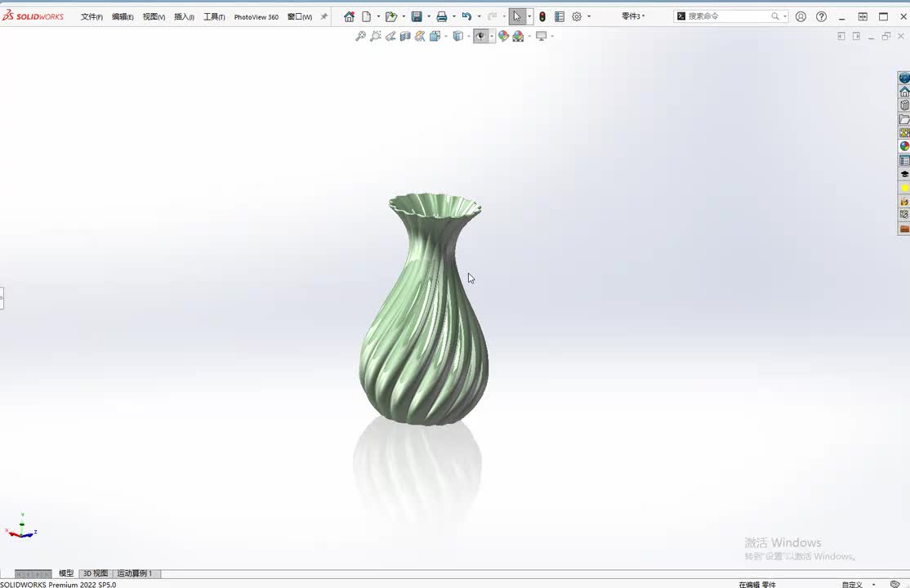Image resolution: width=910 pixels, height=588 pixels.
Task: Open Custom Properties tab in task pane
Action: 904,160
